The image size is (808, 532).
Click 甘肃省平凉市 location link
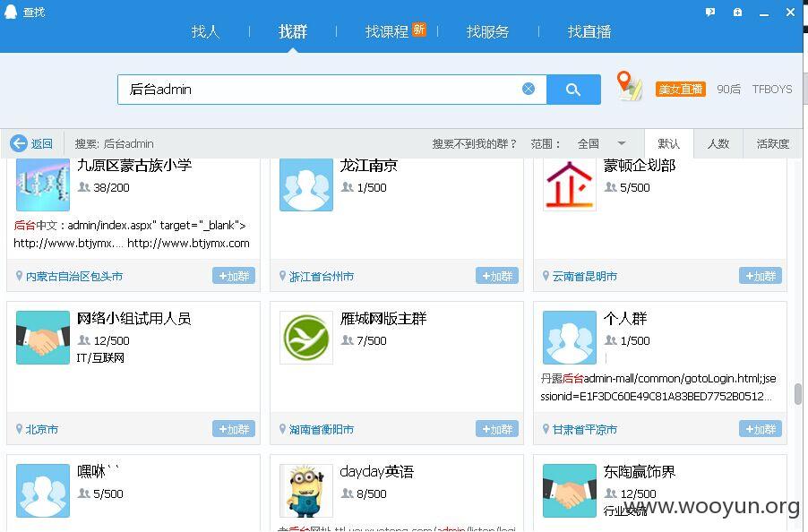(x=584, y=430)
